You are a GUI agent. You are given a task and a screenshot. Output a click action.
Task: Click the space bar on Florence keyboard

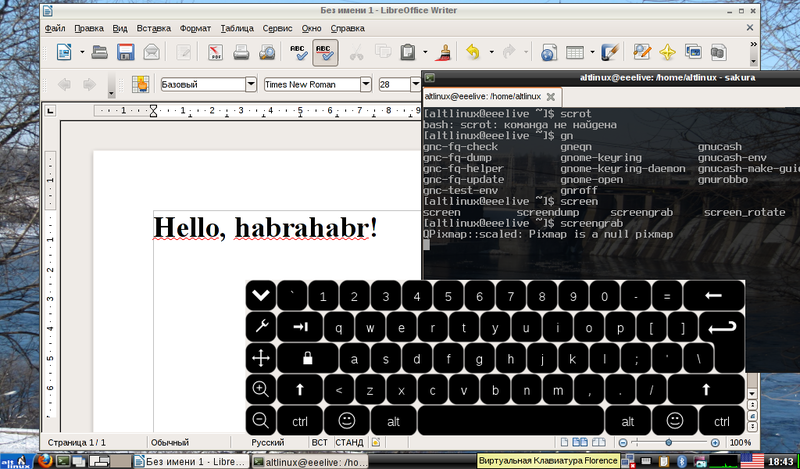click(511, 421)
